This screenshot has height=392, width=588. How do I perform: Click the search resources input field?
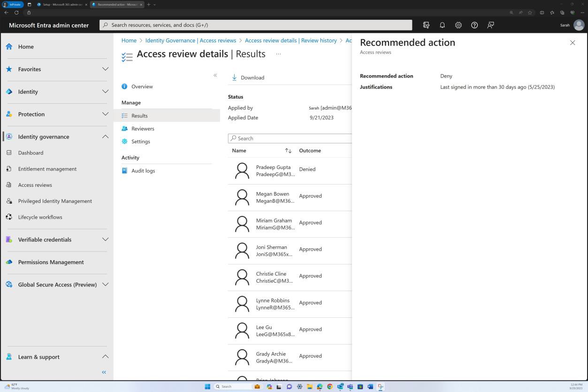click(x=256, y=25)
